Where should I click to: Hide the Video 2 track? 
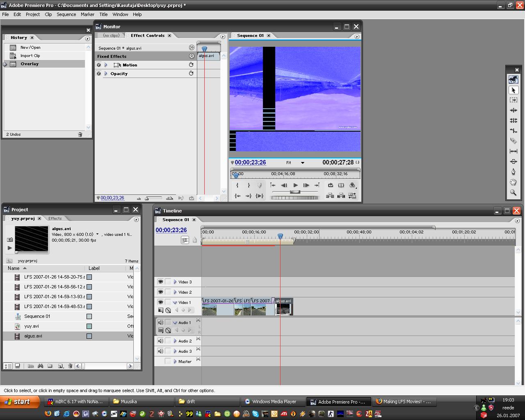coord(160,292)
